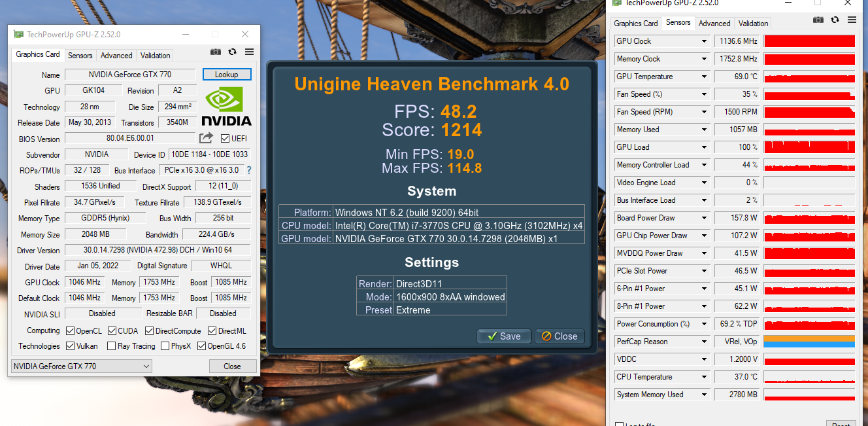
Task: Close the Heaven Benchmark results dialog
Action: [x=559, y=336]
